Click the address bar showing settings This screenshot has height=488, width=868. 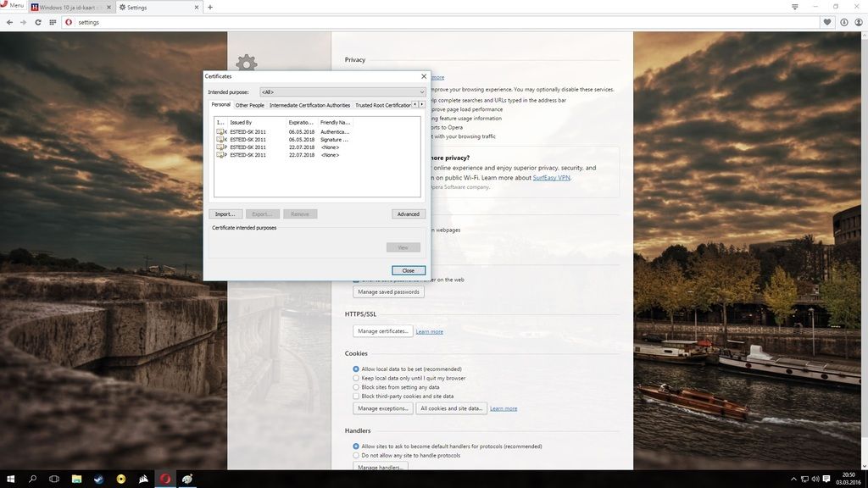pyautogui.click(x=442, y=22)
